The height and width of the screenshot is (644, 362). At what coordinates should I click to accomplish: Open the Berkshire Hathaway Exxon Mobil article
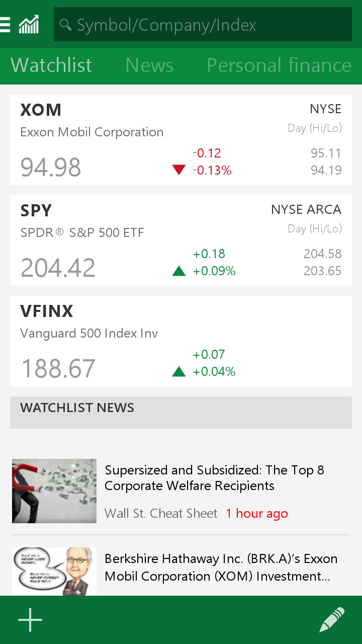pyautogui.click(x=221, y=568)
